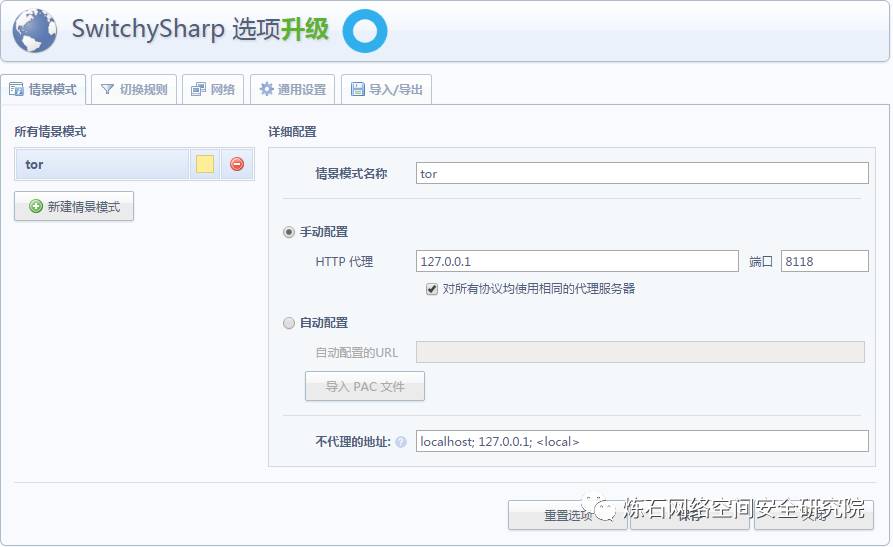
Task: Click the 端口 field showing 8118
Action: pyautogui.click(x=825, y=261)
